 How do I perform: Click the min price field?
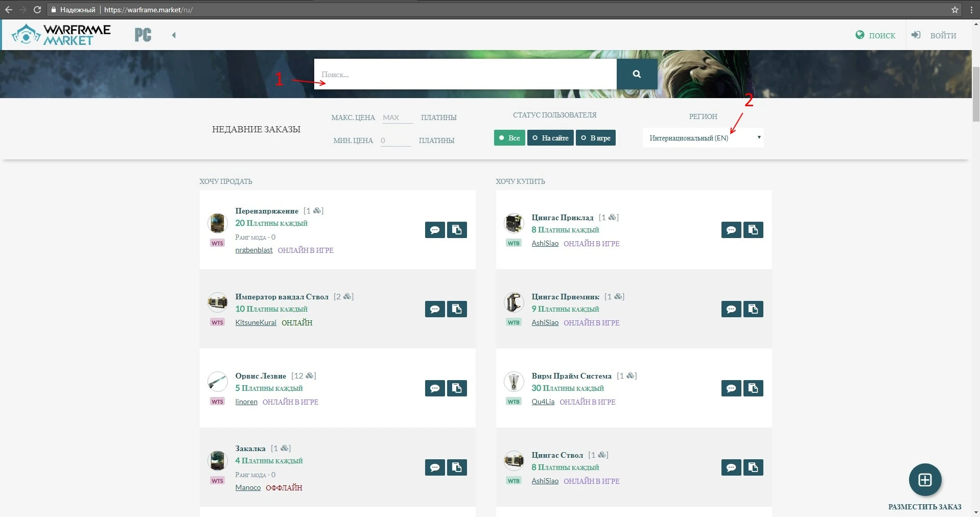click(x=396, y=140)
